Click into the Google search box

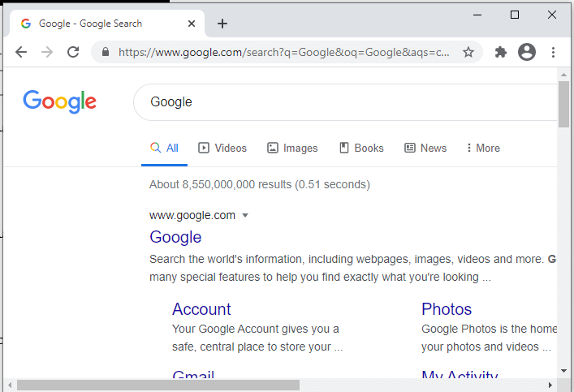click(x=345, y=102)
